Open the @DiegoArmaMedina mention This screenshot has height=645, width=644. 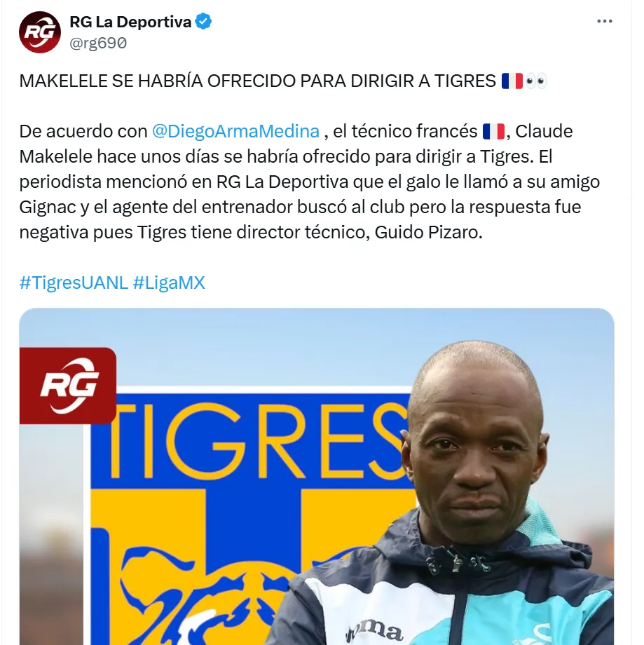point(235,131)
